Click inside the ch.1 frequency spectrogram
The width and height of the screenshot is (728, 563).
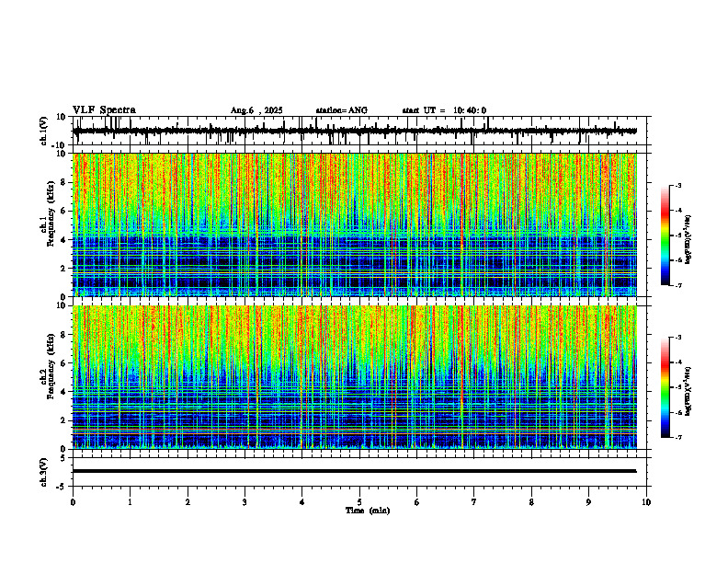[355, 224]
